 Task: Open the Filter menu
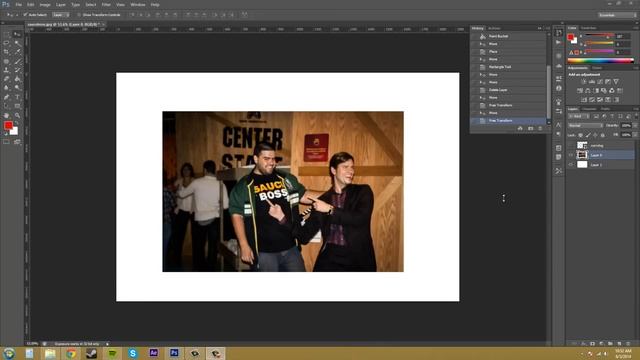click(x=106, y=4)
